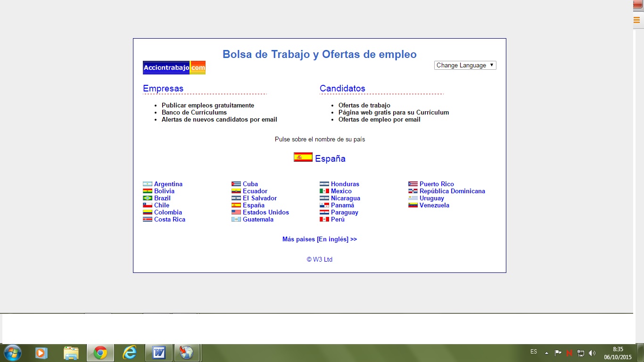Open Chrome's orange hamburger menu
Viewport: 644px width, 362px height.
(636, 20)
